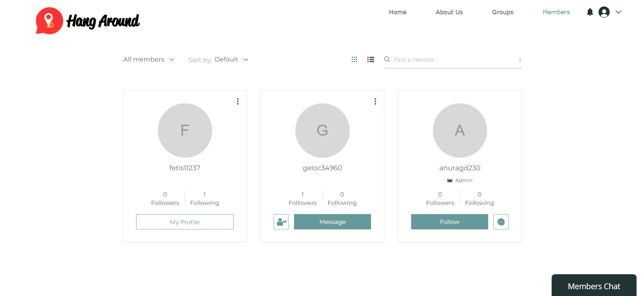The height and width of the screenshot is (296, 644).
Task: Switch to grid view layout
Action: pos(354,59)
